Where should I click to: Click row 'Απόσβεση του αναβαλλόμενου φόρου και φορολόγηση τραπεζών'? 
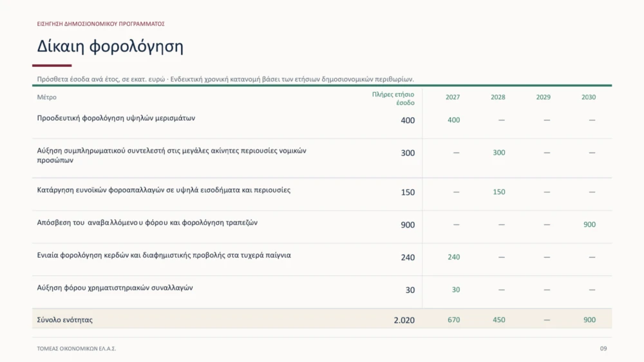pyautogui.click(x=322, y=227)
